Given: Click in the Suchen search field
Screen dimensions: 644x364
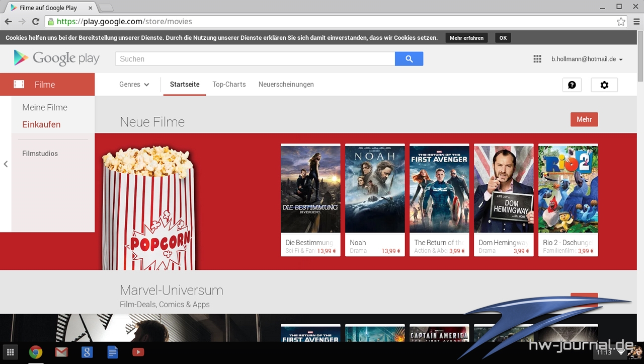Looking at the screenshot, I should 255,59.
